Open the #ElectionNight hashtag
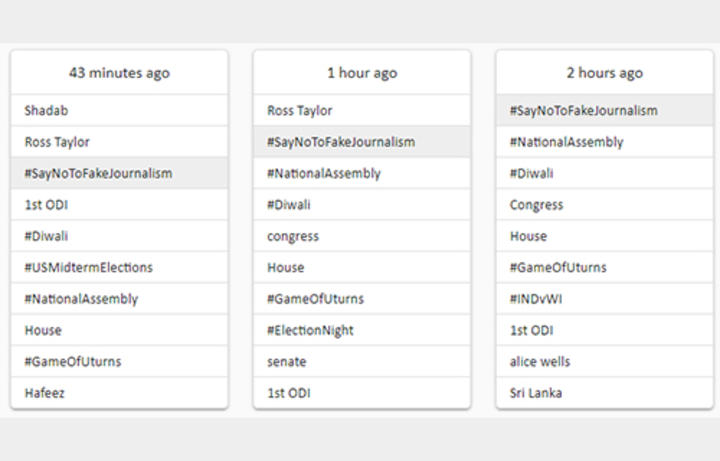Image resolution: width=720 pixels, height=461 pixels. [310, 330]
